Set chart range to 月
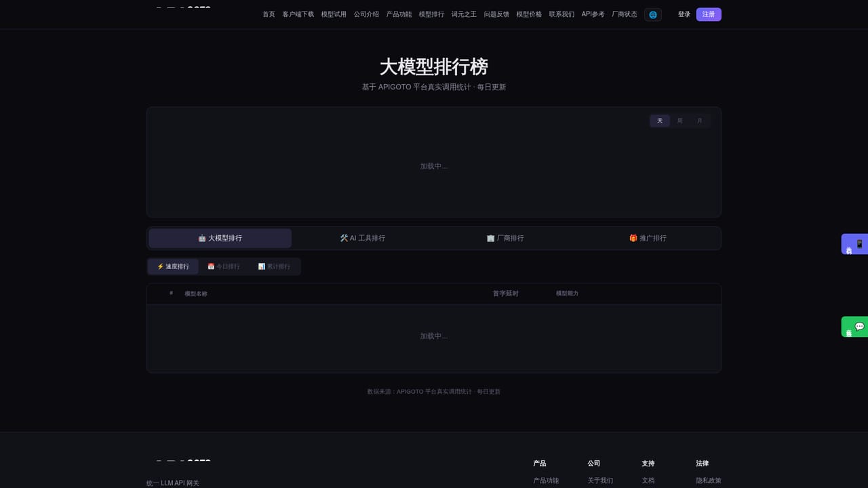 [x=700, y=121]
